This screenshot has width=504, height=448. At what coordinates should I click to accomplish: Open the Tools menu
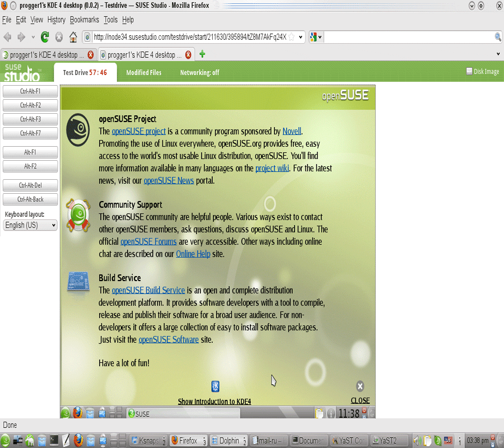point(110,20)
